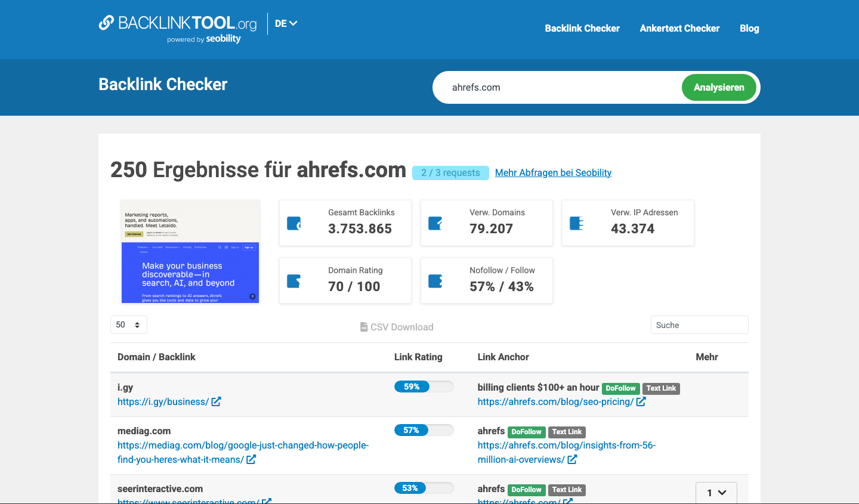859x504 pixels.
Task: Follow the Mehr Abfragen bei Seobility link
Action: (553, 172)
